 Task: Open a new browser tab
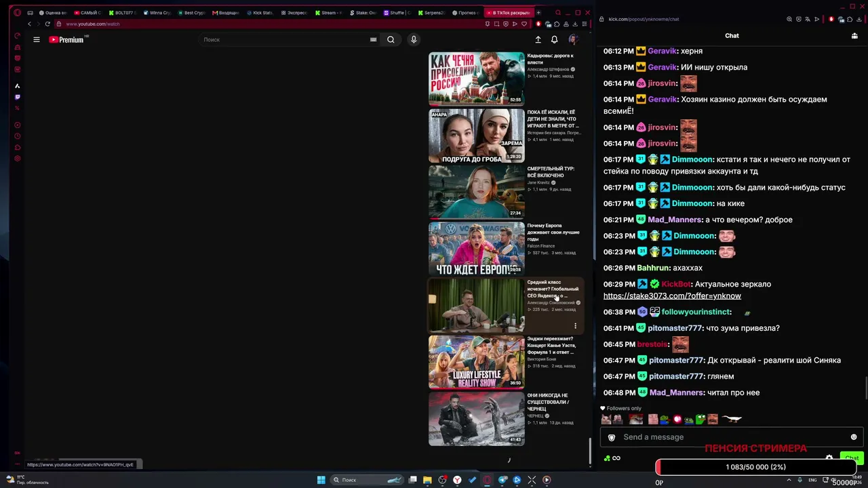coord(538,12)
